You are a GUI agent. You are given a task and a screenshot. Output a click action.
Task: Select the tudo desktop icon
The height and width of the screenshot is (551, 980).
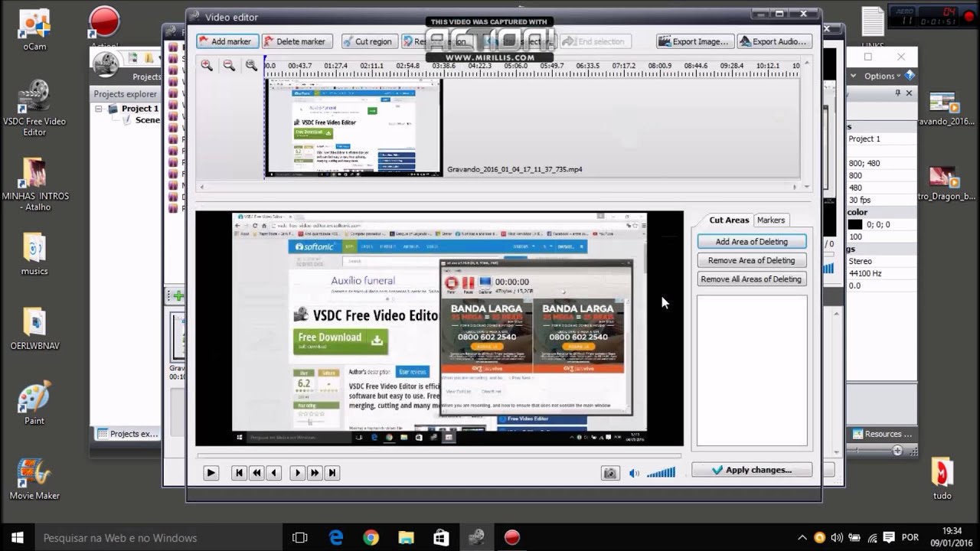click(x=942, y=479)
